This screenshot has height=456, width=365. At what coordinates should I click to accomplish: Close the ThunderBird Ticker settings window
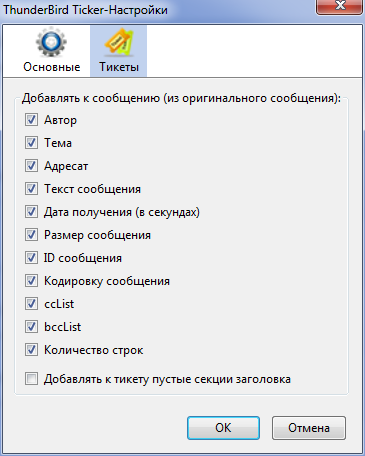click(339, 7)
